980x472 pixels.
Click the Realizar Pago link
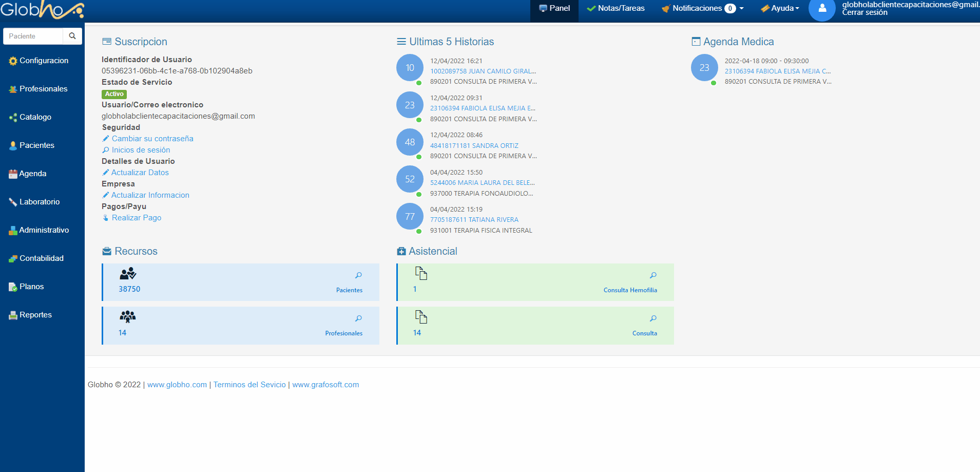tap(137, 218)
